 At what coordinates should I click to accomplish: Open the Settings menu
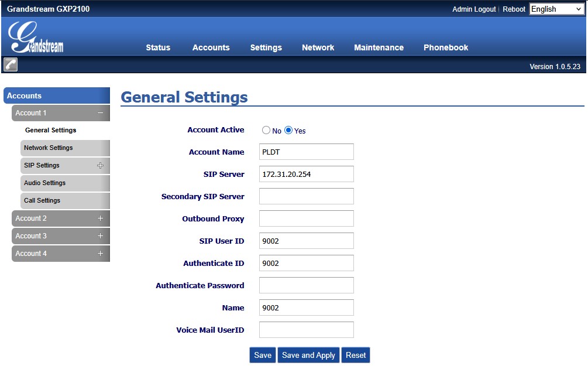[266, 47]
